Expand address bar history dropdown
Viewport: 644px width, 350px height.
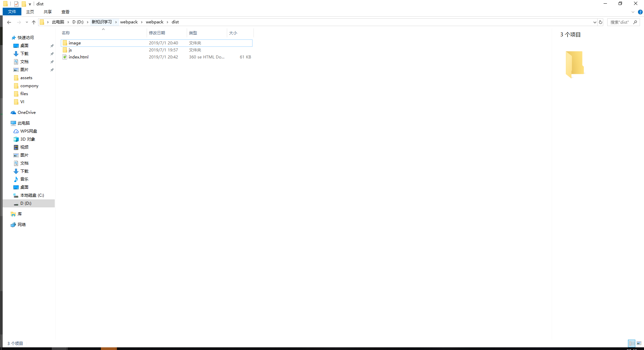coord(595,22)
